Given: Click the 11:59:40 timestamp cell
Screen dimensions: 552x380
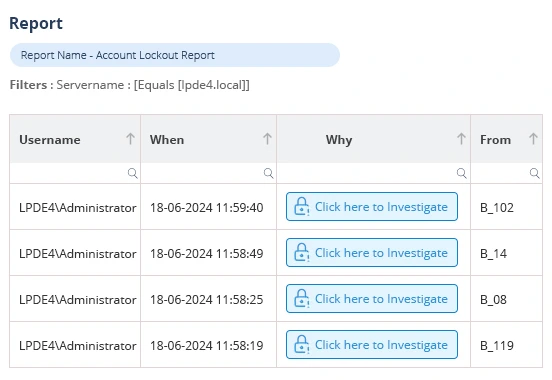Looking at the screenshot, I should click(207, 208).
